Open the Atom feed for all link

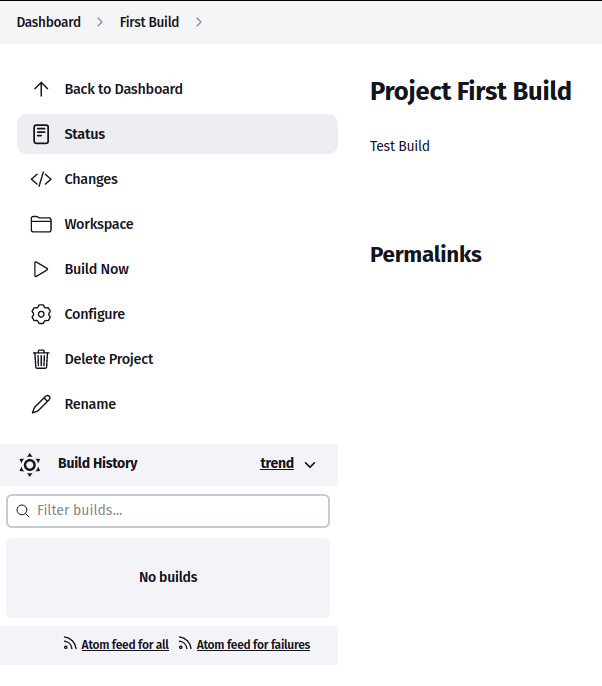tap(125, 645)
